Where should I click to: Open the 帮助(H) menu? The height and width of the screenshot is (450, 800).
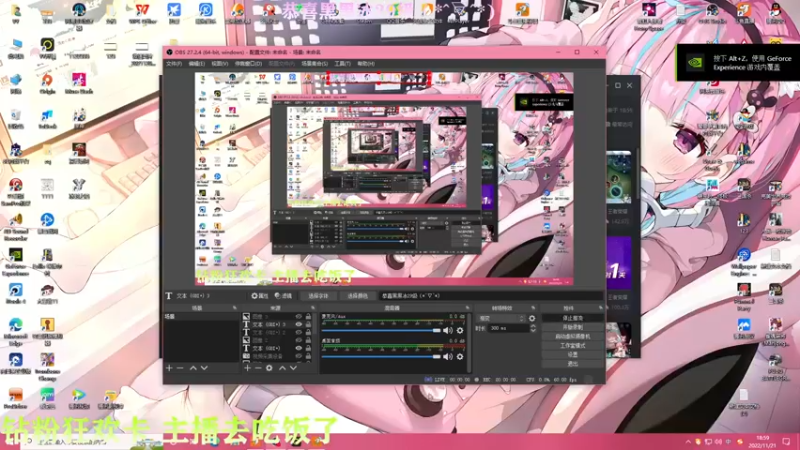(x=366, y=64)
